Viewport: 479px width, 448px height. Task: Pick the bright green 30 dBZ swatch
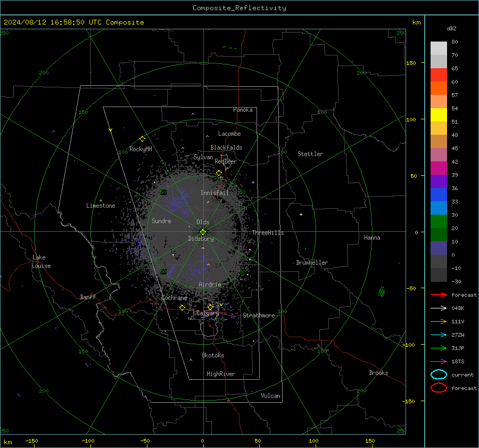[x=439, y=221]
